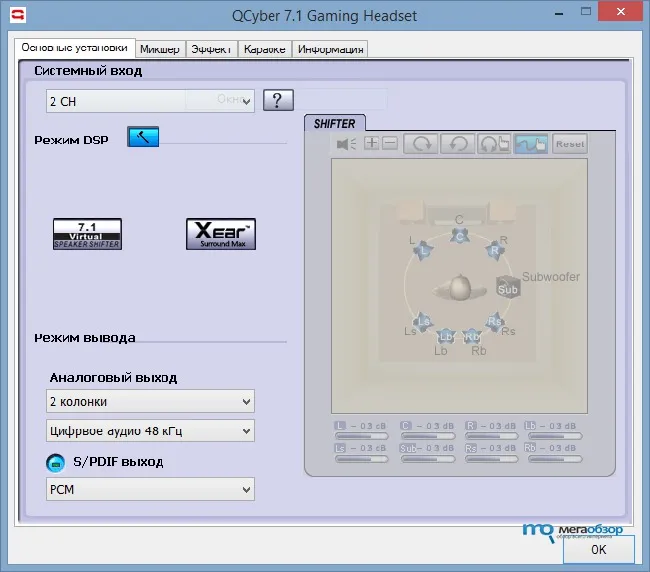Expand the analog output speakers dropdown
Viewport: 650px width, 572px height.
click(x=150, y=402)
